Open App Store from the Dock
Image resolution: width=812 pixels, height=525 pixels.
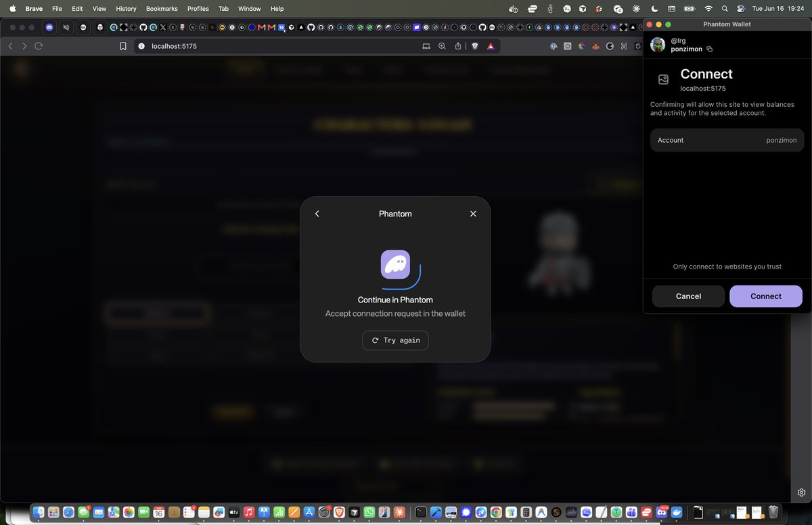click(309, 513)
